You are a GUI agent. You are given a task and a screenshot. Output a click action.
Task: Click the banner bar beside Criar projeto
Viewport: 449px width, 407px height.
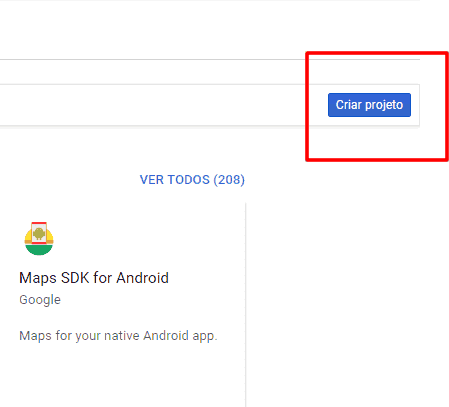pyautogui.click(x=153, y=105)
